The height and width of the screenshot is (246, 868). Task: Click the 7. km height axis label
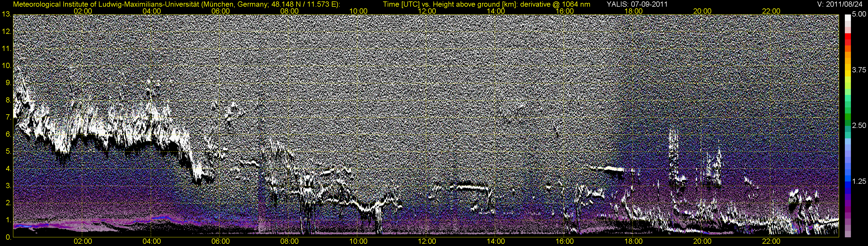pos(9,117)
